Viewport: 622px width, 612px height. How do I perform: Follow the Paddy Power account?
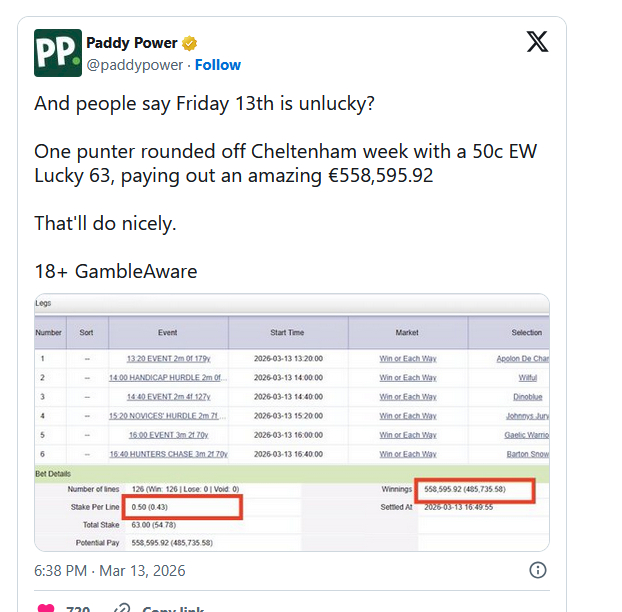(x=218, y=65)
